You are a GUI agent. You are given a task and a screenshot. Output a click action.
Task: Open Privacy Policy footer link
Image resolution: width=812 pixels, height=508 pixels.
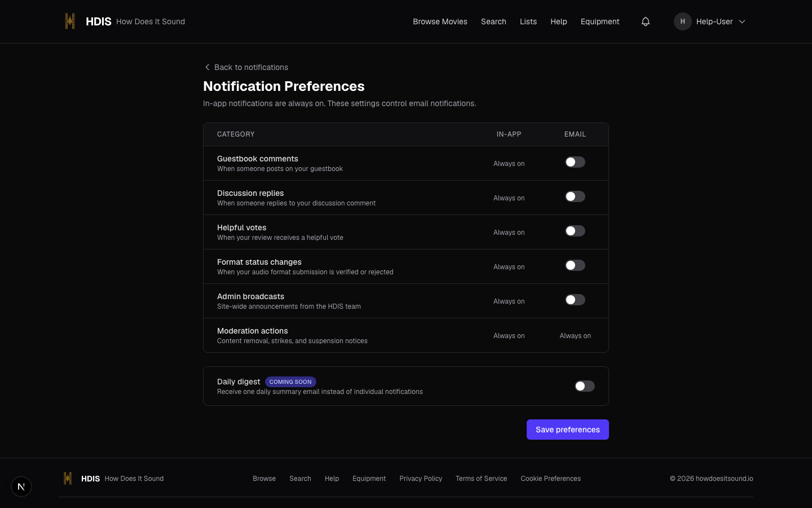(421, 479)
